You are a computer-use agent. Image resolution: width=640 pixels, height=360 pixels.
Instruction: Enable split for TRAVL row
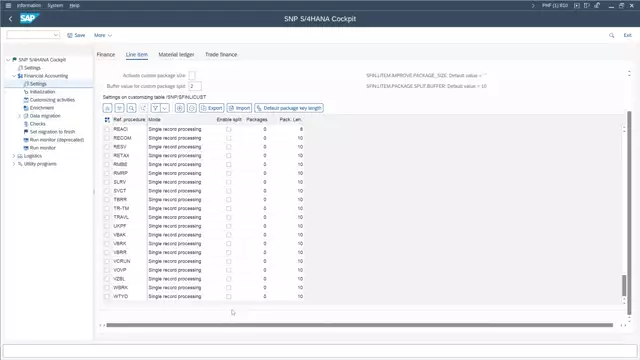[x=229, y=217]
